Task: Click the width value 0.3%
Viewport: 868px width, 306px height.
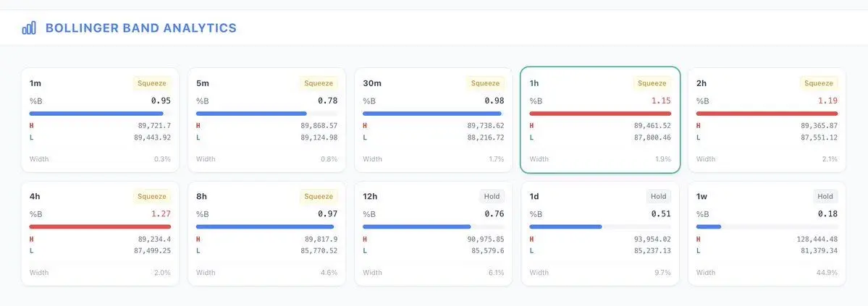Action: coord(163,159)
